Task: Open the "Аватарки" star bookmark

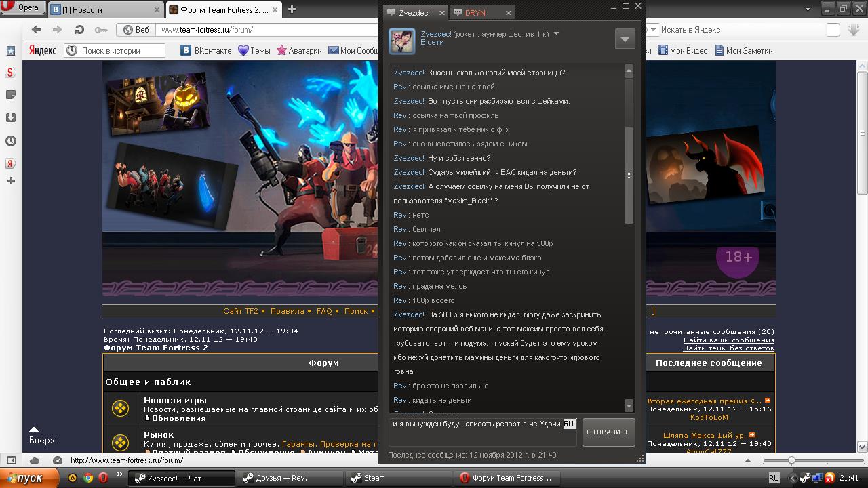Action: [x=298, y=50]
